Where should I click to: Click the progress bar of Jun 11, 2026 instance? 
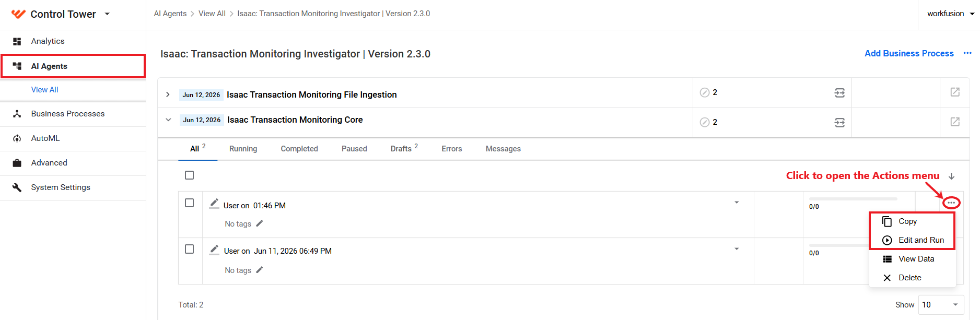point(839,245)
